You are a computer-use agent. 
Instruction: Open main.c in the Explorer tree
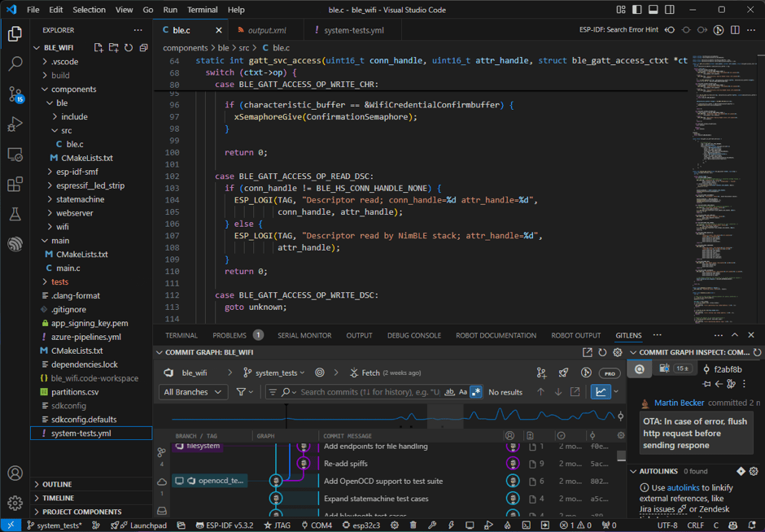pos(91,268)
